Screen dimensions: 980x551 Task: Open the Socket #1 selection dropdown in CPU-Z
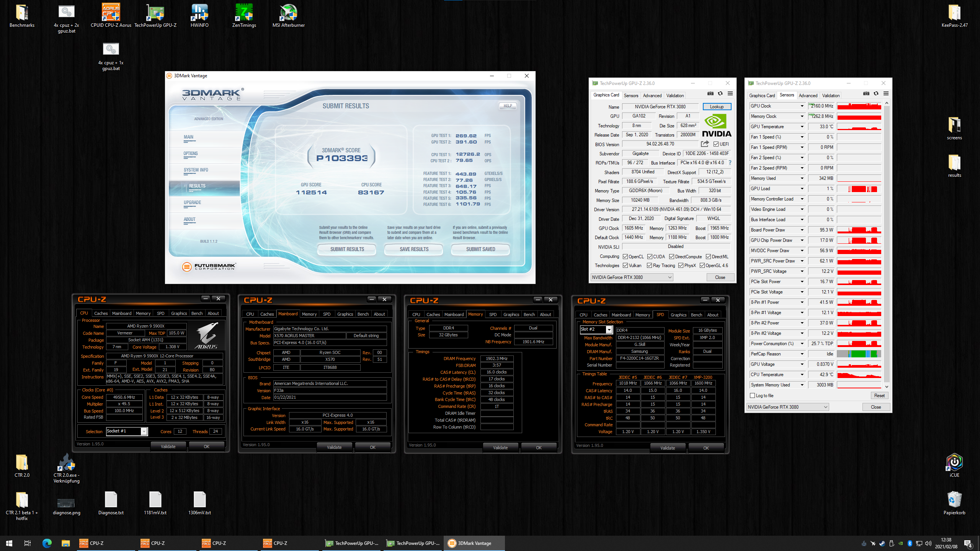click(144, 431)
